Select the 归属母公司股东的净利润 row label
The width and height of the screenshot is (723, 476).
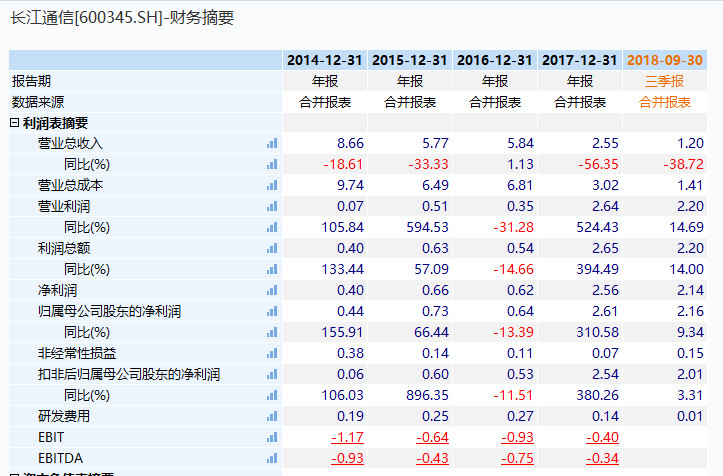click(x=109, y=311)
